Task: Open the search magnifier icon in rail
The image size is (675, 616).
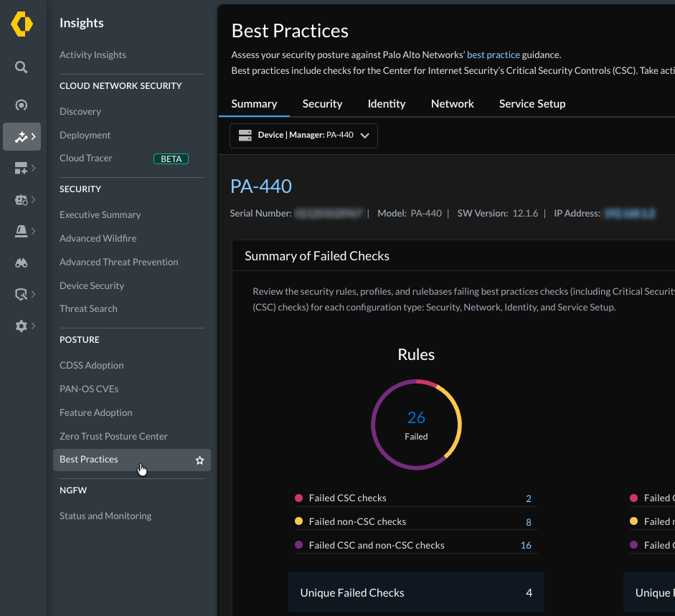Action: pyautogui.click(x=21, y=67)
